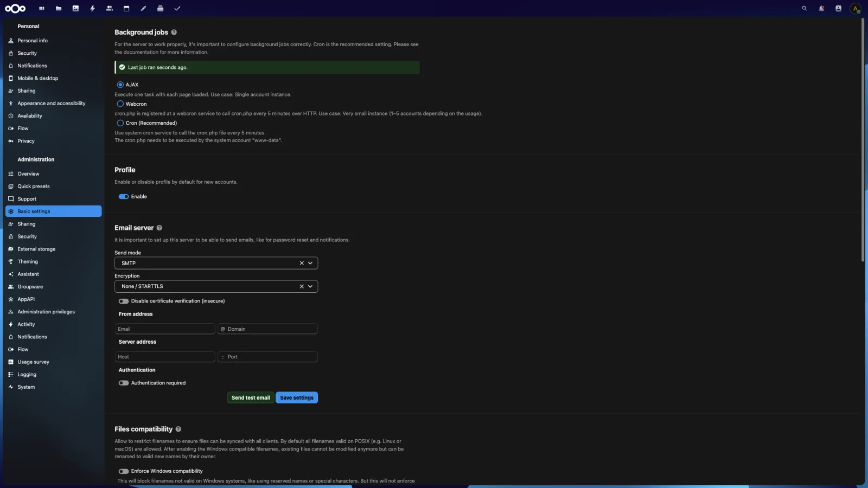Click the Assistant sparkle icon in the sidebar

(x=11, y=274)
